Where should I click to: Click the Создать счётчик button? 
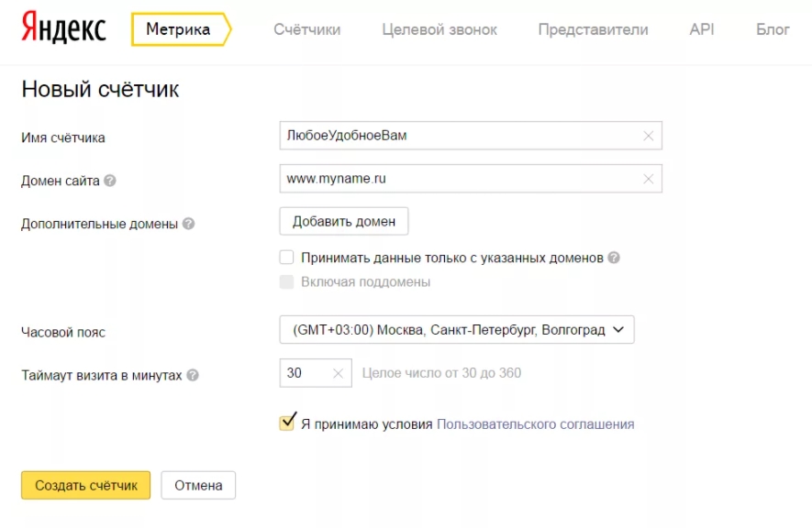pos(86,485)
